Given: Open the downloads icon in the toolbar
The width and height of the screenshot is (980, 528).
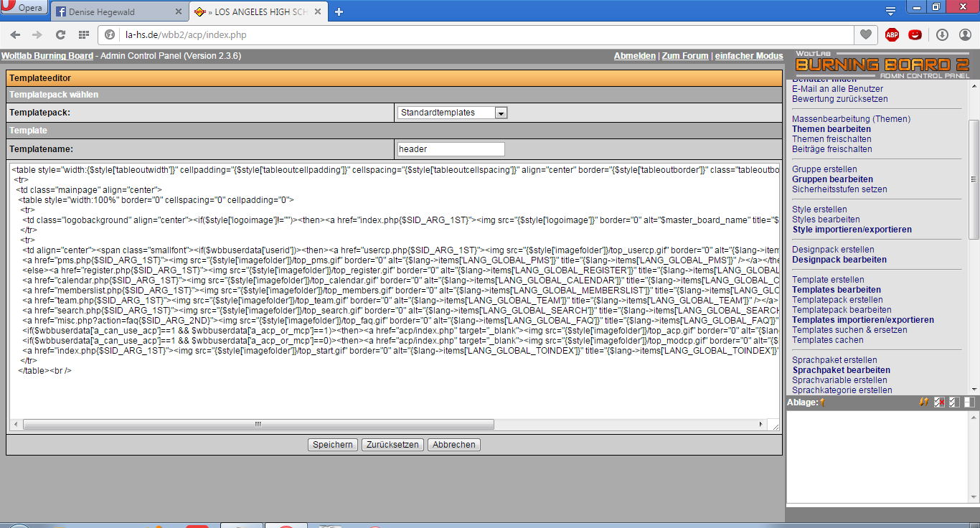Looking at the screenshot, I should click(942, 34).
